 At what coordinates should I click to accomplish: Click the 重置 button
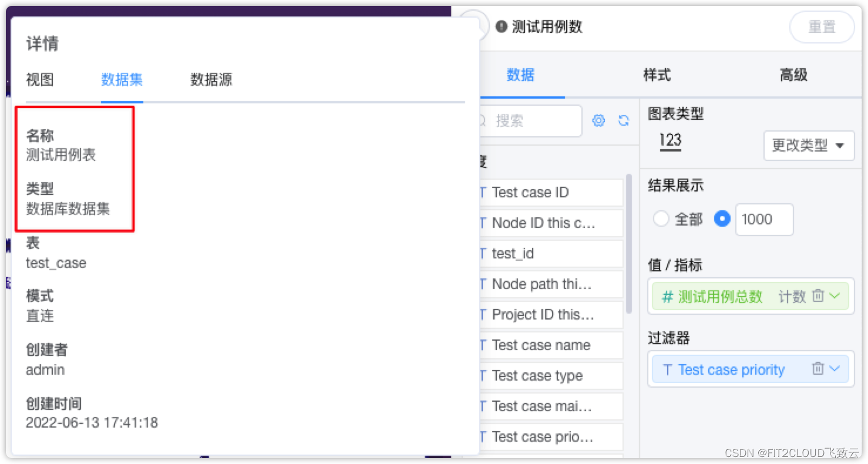pyautogui.click(x=822, y=27)
